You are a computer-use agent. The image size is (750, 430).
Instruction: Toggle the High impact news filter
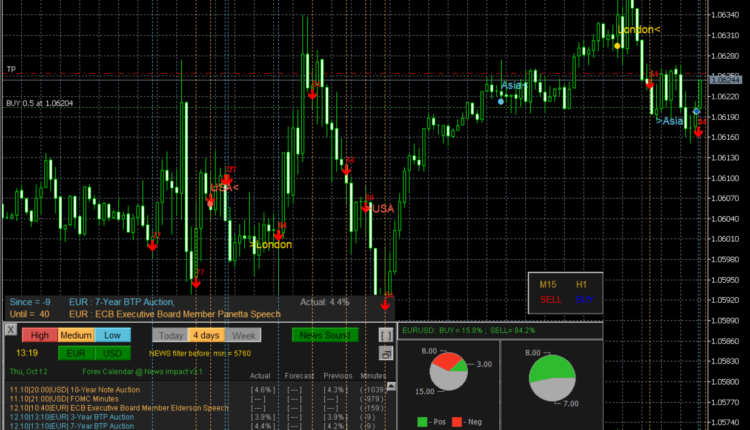point(39,335)
